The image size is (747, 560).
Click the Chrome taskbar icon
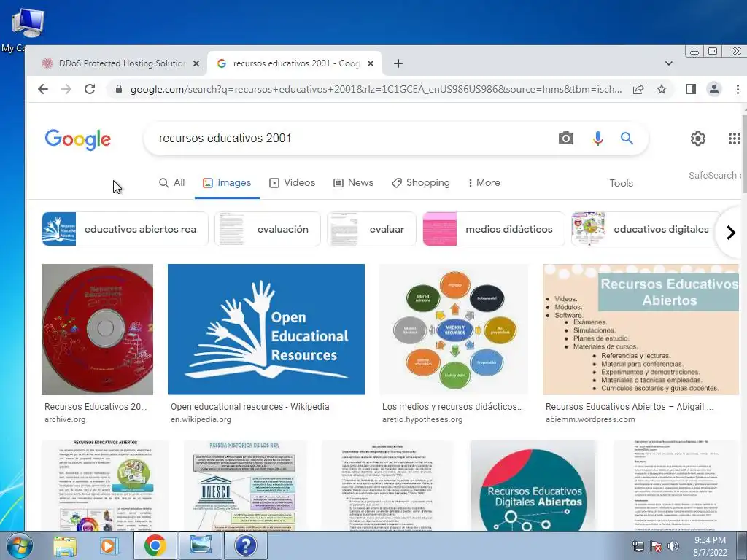point(155,545)
